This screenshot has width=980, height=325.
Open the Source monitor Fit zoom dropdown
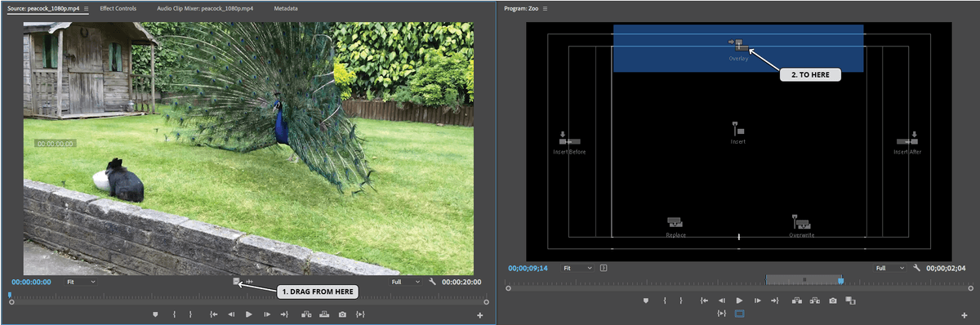pos(81,282)
